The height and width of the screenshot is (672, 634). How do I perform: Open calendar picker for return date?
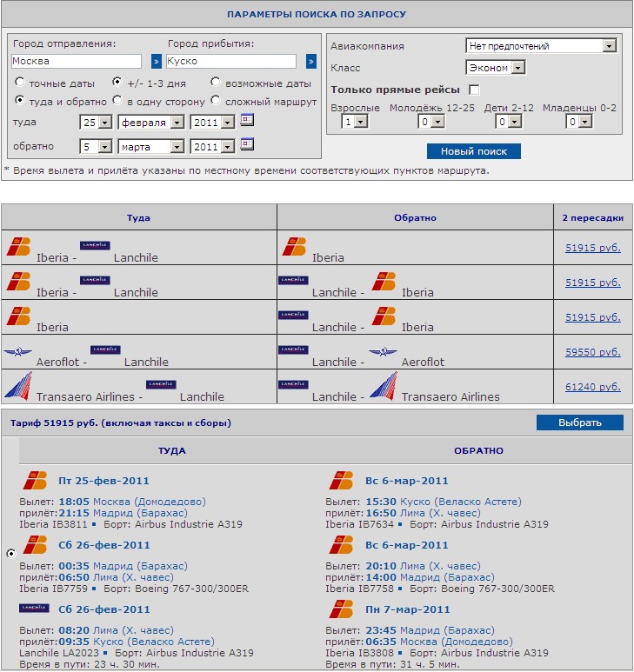(x=246, y=145)
